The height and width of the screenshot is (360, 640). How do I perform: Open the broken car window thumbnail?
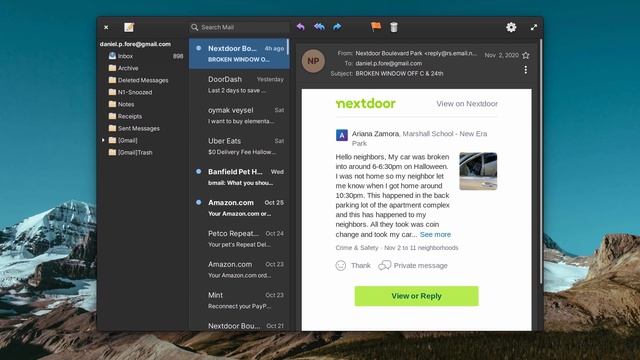tap(478, 171)
